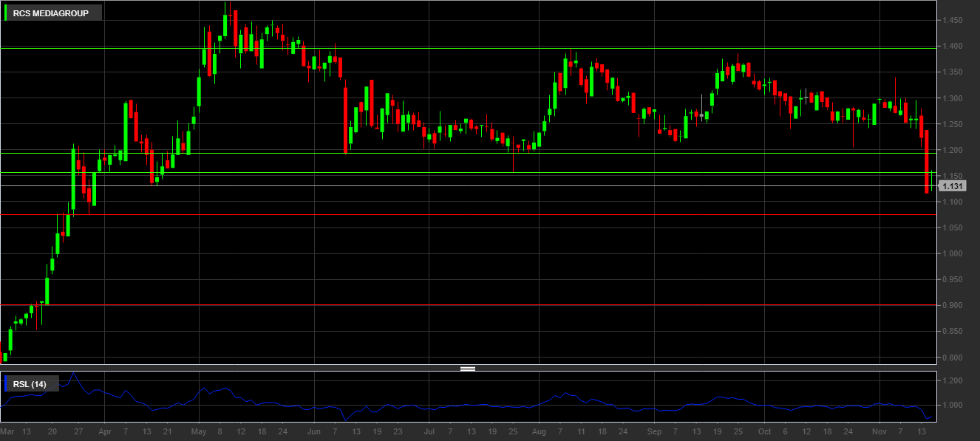Click the 1.450 value on the price axis

951,21
